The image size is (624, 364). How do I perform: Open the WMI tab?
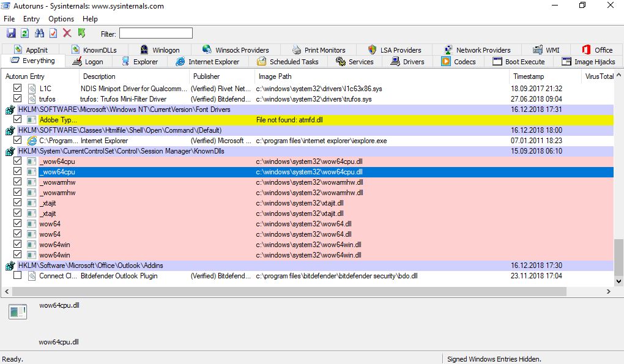(x=546, y=50)
